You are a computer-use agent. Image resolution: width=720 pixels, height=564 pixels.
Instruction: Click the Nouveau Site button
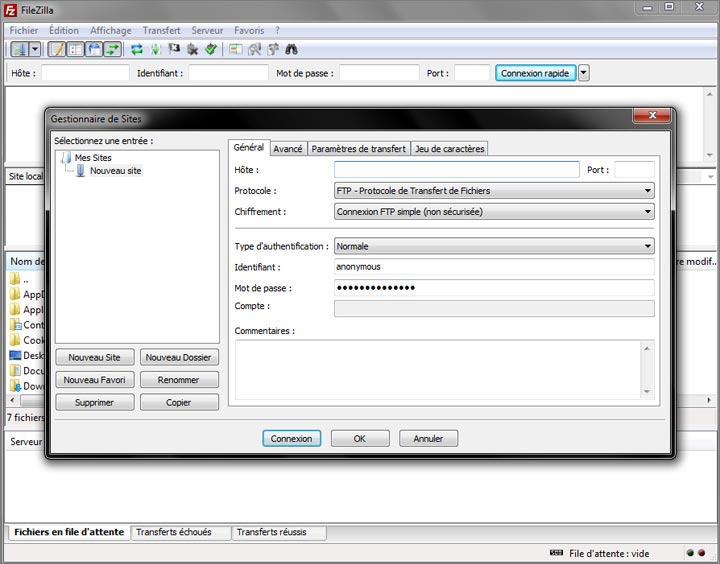pyautogui.click(x=95, y=357)
